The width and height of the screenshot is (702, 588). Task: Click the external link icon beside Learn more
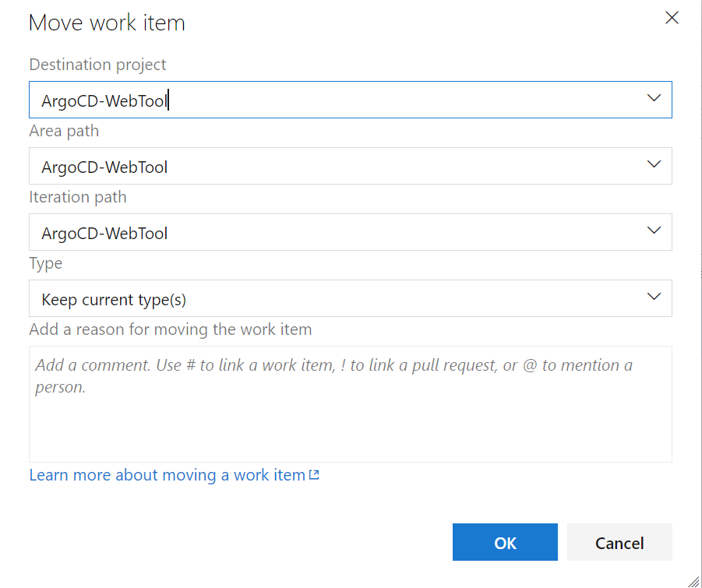[x=314, y=475]
